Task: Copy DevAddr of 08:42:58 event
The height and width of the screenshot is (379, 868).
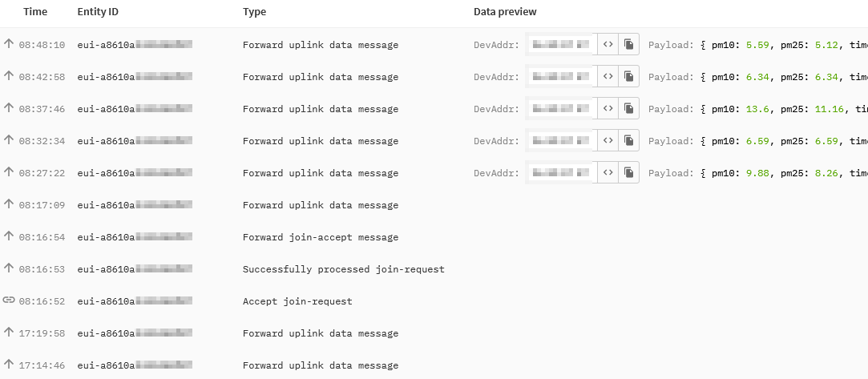Action: (x=629, y=76)
